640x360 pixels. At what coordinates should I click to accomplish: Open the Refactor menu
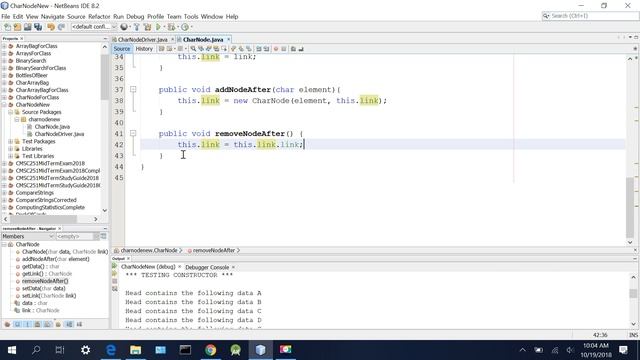[99, 17]
